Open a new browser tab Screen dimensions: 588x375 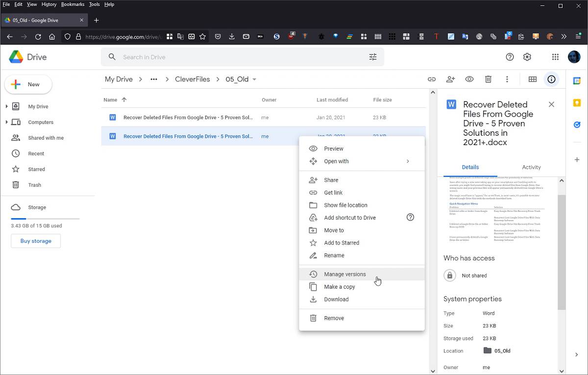(97, 20)
